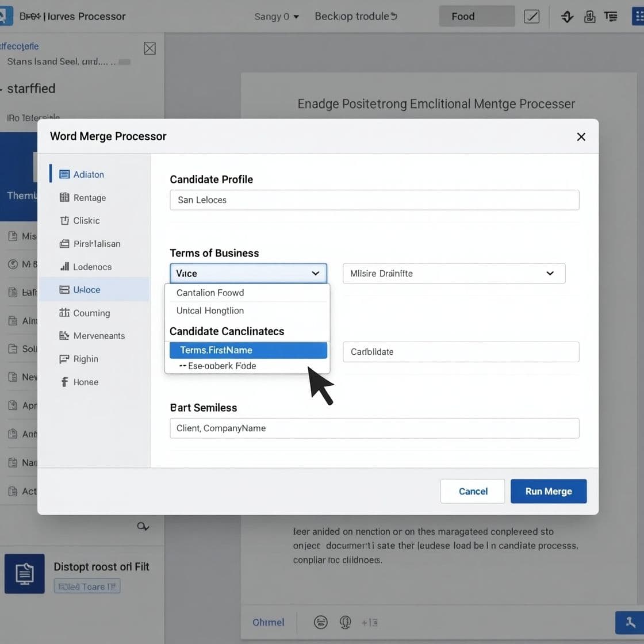Screen dimensions: 644x644
Task: Toggle the checkbox icon beside the Food button
Action: [x=531, y=16]
